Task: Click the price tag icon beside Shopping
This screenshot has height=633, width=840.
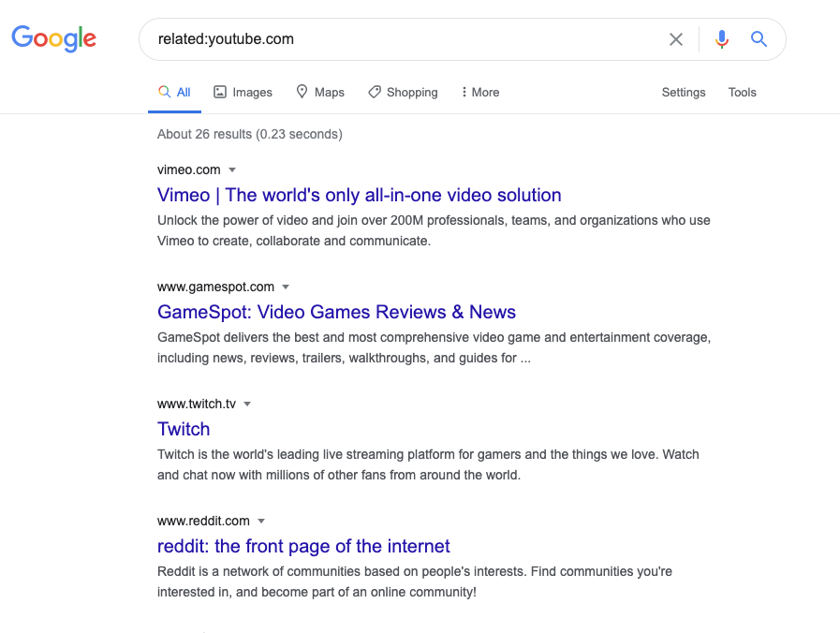Action: point(374,92)
